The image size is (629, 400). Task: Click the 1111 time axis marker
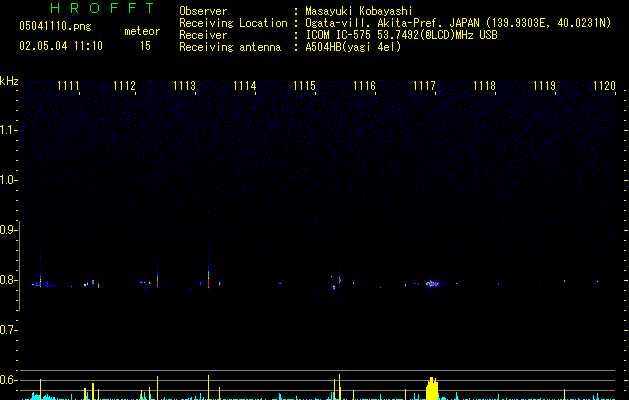(68, 86)
